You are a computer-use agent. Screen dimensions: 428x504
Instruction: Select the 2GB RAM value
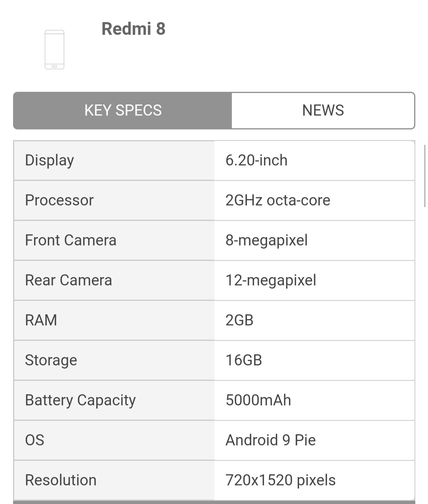[239, 320]
